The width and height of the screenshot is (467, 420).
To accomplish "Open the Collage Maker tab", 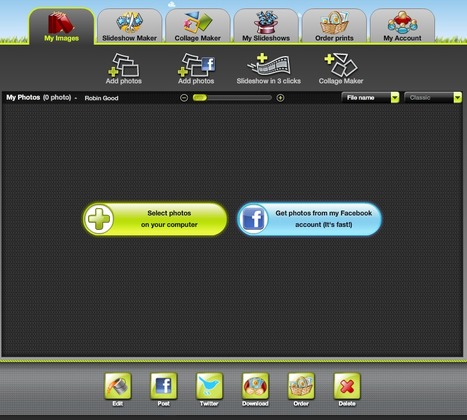I will 198,27.
